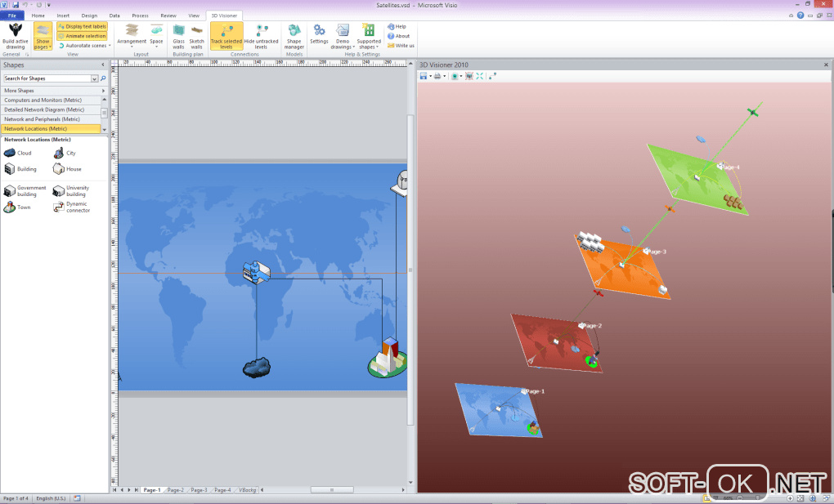Click the print icon in 3D Visioner toolbar

click(x=437, y=76)
